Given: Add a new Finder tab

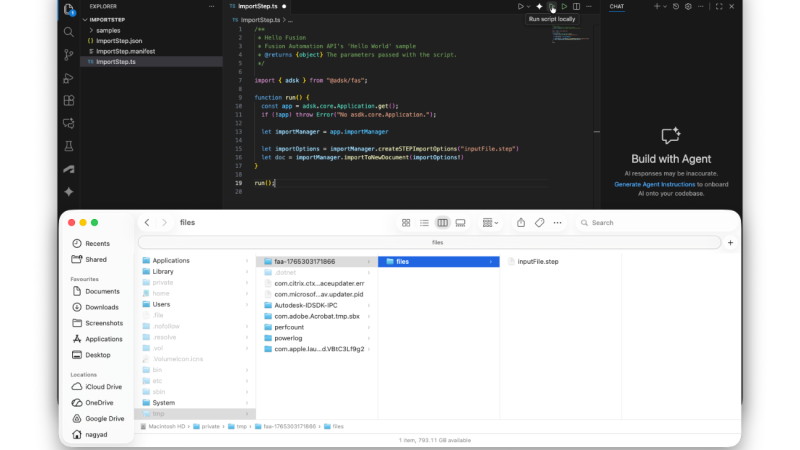Looking at the screenshot, I should [730, 243].
